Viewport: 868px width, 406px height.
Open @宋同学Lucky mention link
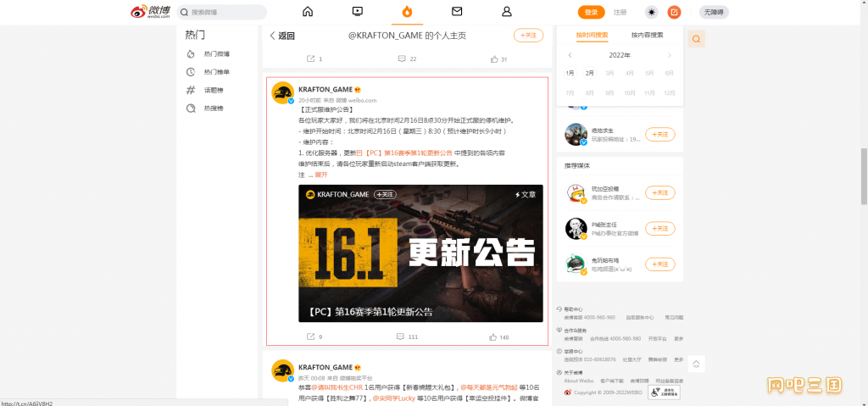pos(392,398)
